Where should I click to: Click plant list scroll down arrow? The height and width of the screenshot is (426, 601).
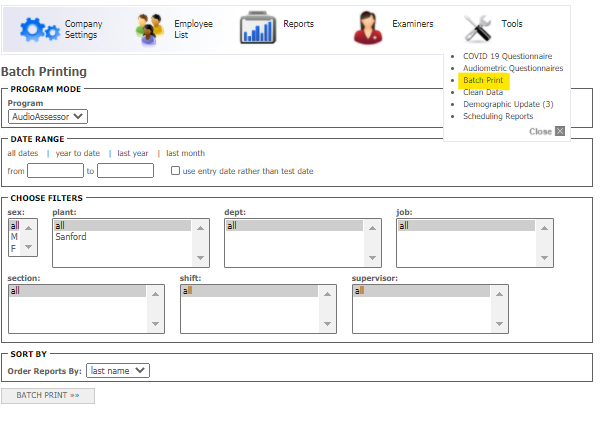click(200, 258)
